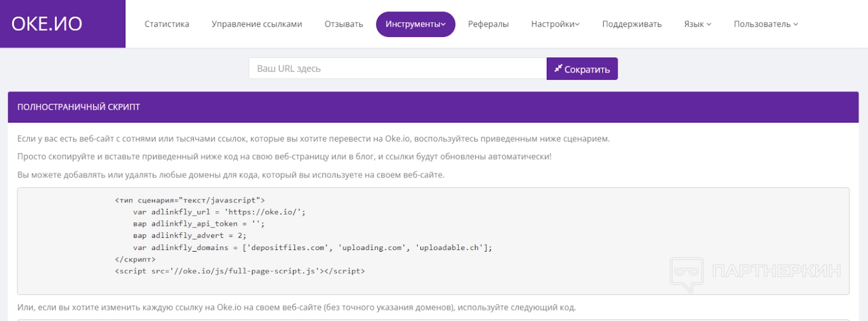Open the Рефералы section
This screenshot has width=868, height=321.
[x=488, y=24]
